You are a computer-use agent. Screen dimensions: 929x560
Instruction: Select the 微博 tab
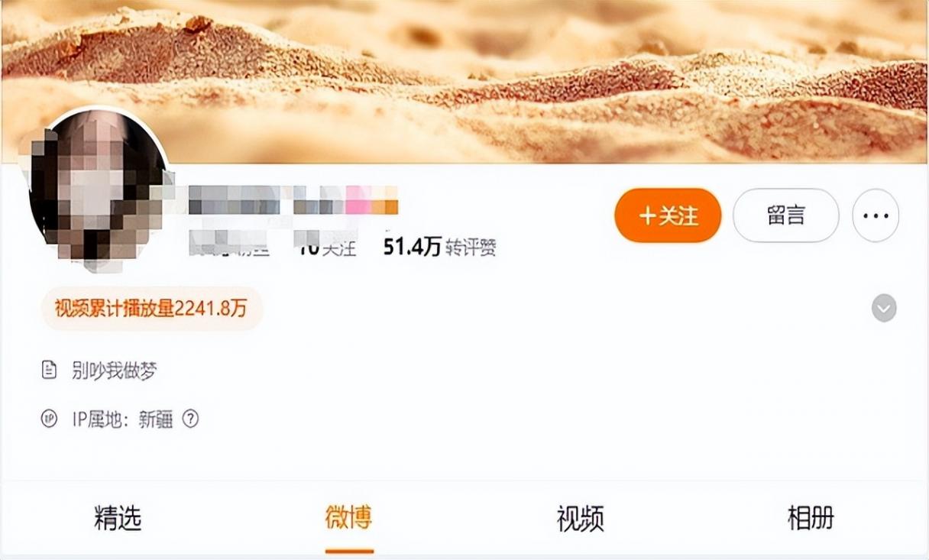[x=349, y=519]
